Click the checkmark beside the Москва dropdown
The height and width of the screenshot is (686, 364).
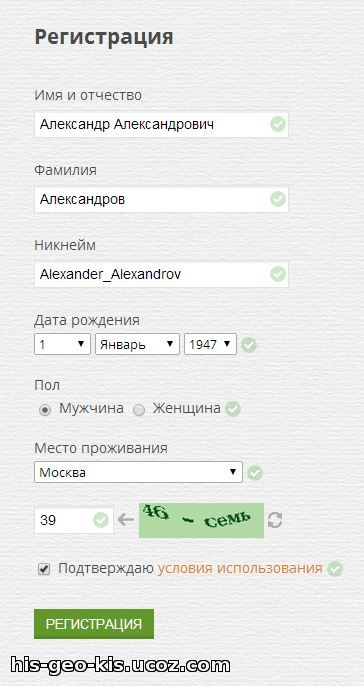point(255,473)
